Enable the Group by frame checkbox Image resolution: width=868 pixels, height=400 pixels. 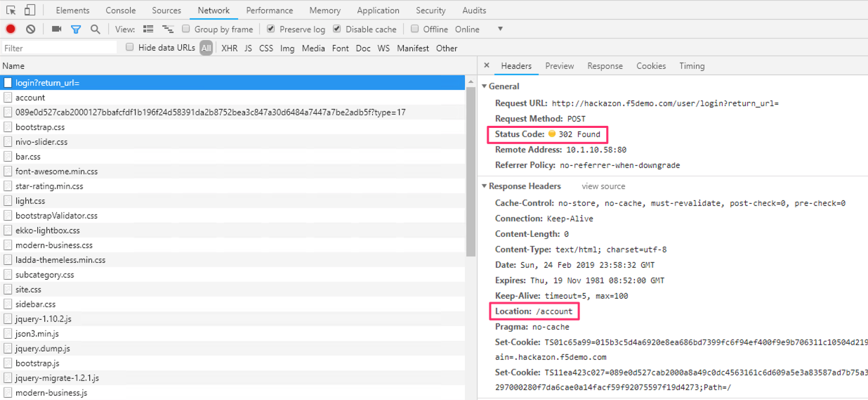pos(186,29)
